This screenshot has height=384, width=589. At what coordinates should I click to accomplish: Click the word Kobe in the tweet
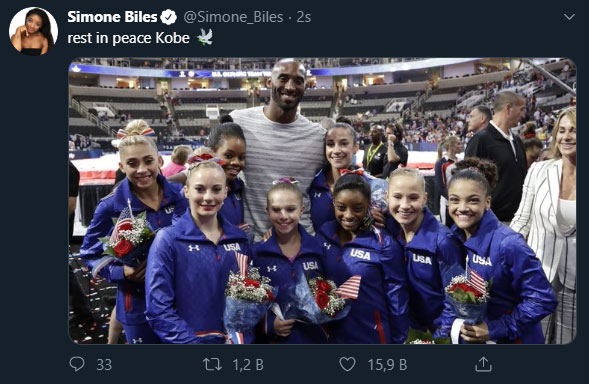[x=172, y=38]
